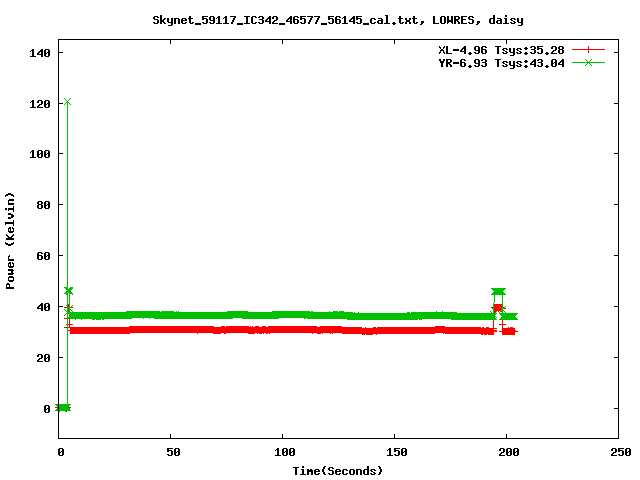Screen dimensions: 640x480
Task: Click the green spike data point near 120
Action: click(x=67, y=102)
